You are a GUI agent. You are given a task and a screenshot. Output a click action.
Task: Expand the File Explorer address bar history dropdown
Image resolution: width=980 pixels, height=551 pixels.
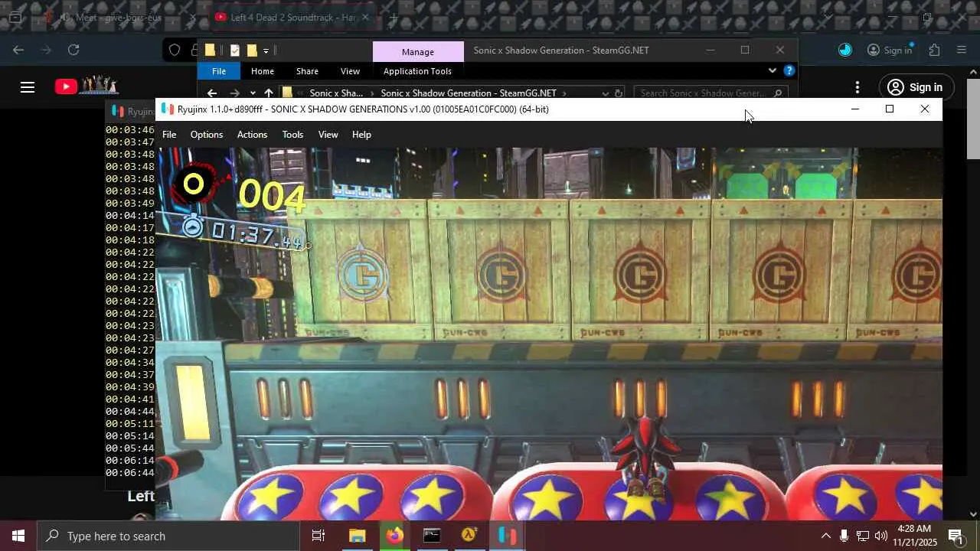point(605,93)
